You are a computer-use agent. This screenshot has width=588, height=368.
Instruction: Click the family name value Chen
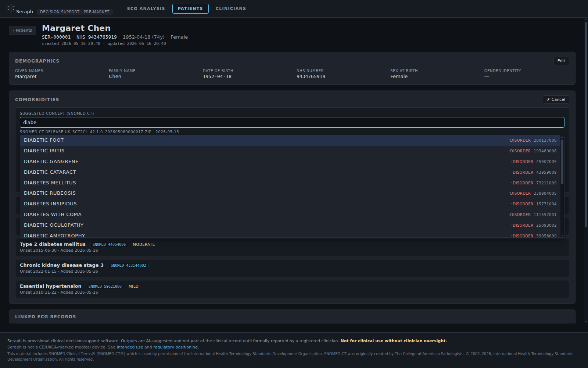115,77
